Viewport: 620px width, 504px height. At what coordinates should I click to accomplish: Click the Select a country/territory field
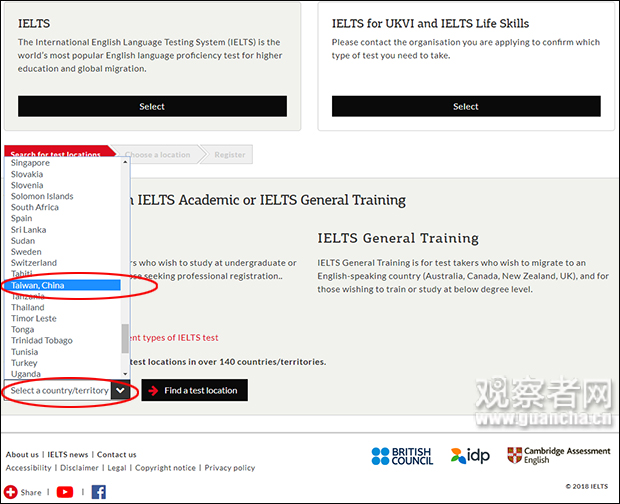[x=67, y=391]
